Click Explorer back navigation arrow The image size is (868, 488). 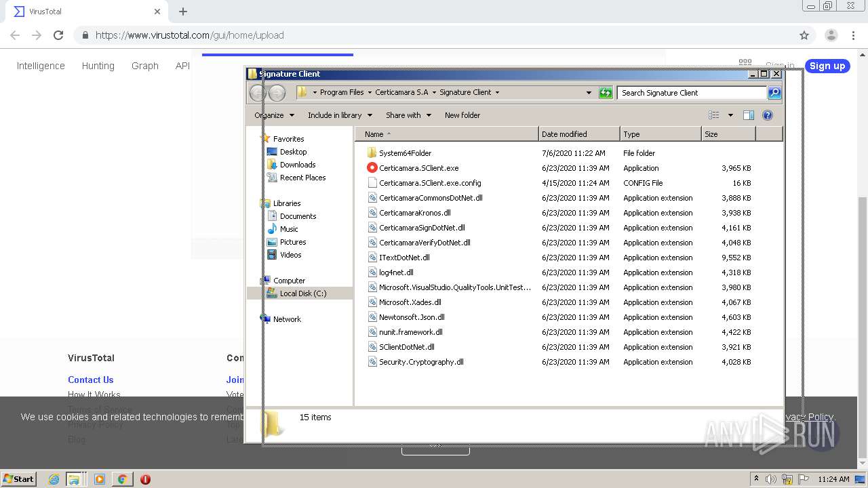click(258, 93)
